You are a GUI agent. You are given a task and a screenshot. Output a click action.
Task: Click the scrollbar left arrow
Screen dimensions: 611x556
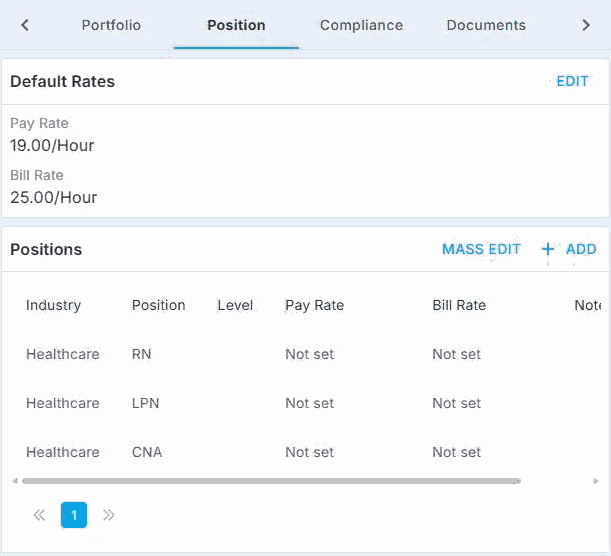tap(15, 481)
